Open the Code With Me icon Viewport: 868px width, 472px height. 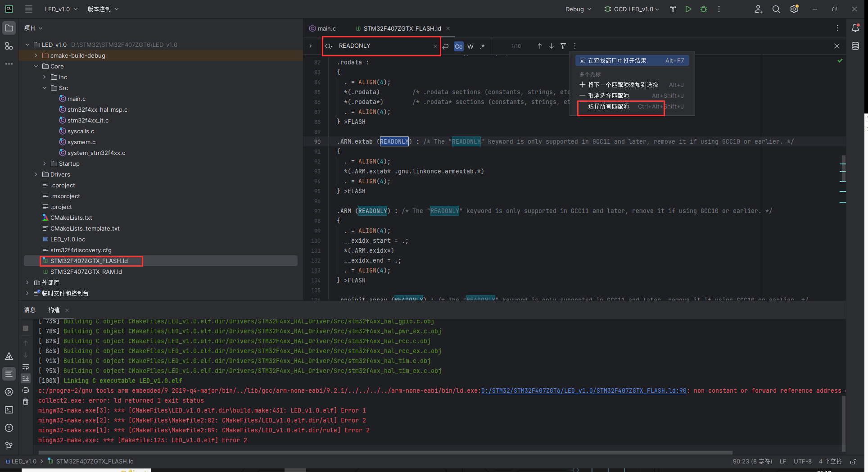point(759,9)
